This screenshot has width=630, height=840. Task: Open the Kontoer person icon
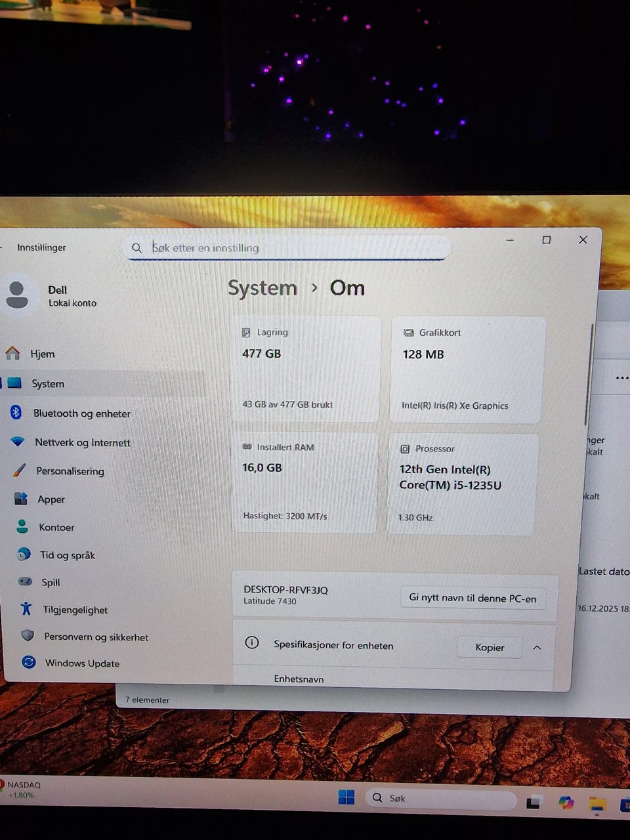[x=22, y=526]
